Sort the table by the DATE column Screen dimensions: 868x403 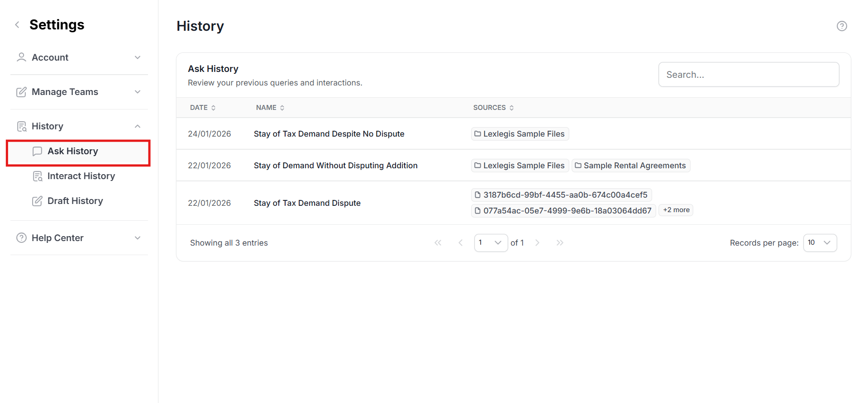[202, 108]
